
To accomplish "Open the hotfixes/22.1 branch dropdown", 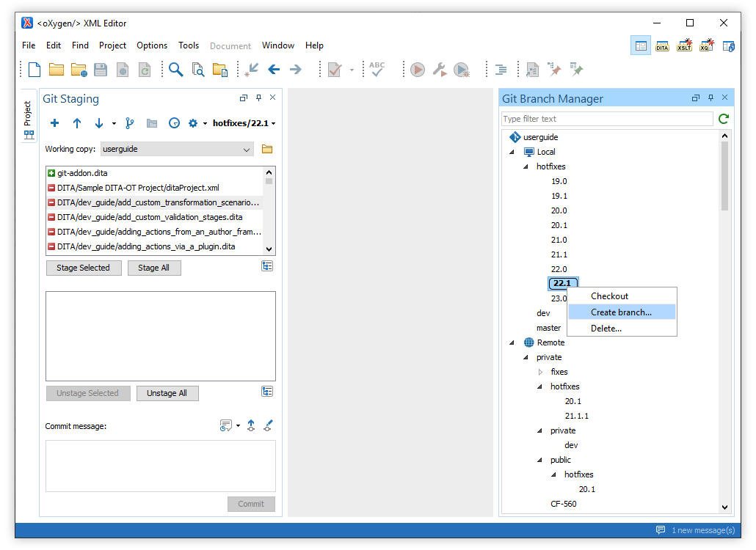I will 244,123.
